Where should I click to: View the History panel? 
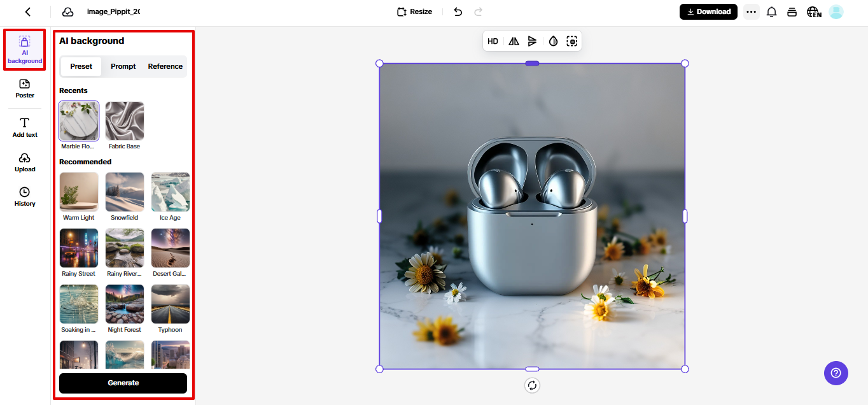[x=24, y=196]
